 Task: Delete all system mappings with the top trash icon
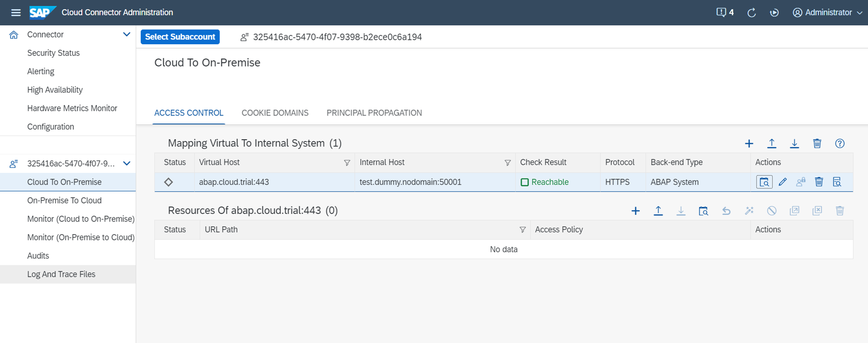817,144
